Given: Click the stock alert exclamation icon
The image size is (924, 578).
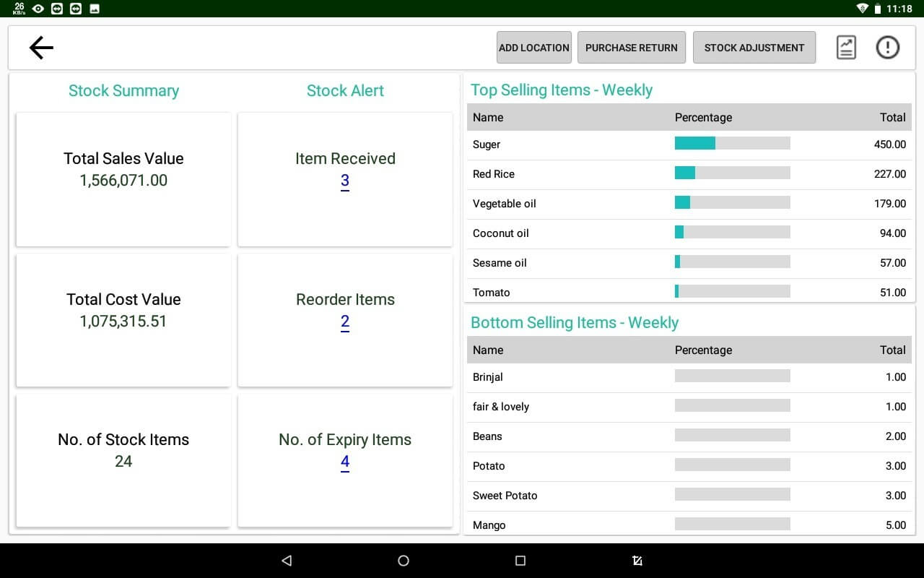Looking at the screenshot, I should (x=888, y=47).
